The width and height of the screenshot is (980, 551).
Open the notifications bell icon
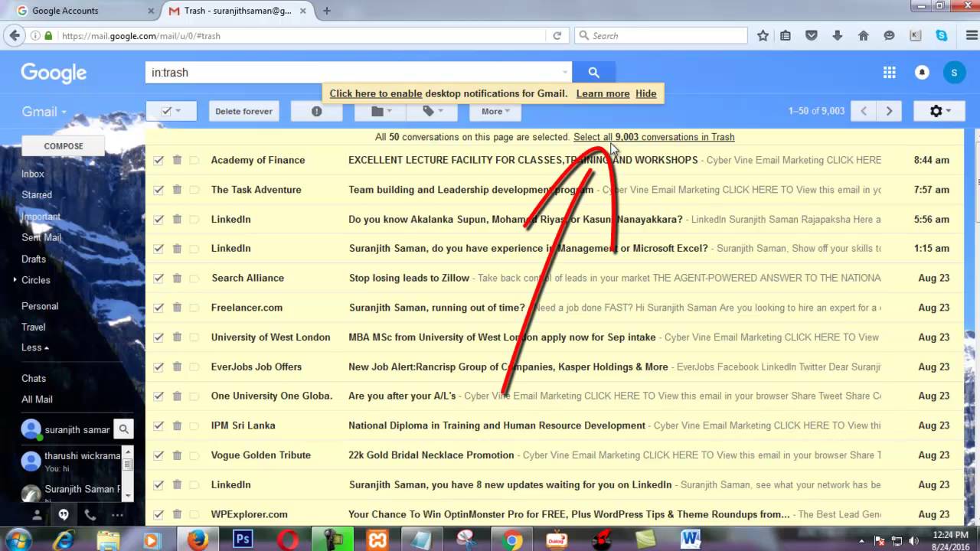tap(922, 73)
